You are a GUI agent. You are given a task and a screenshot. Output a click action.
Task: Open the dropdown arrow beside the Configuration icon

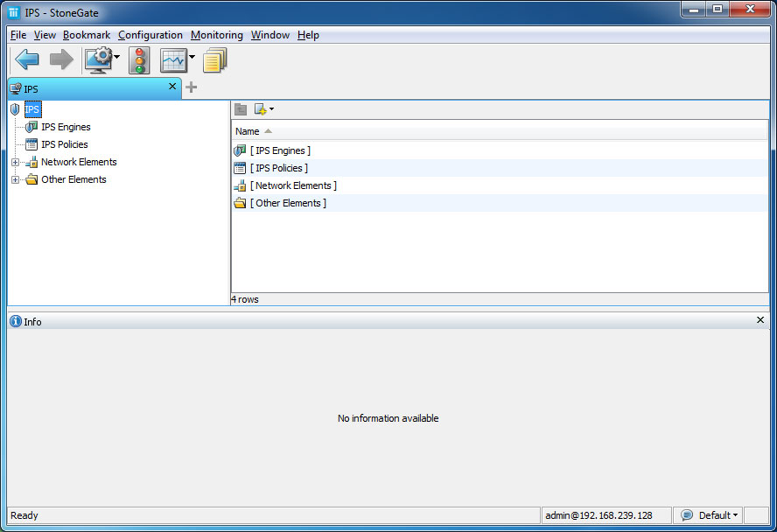(117, 57)
